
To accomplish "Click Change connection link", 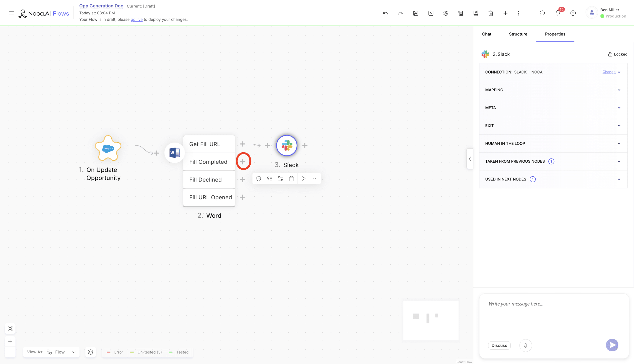I will 609,72.
